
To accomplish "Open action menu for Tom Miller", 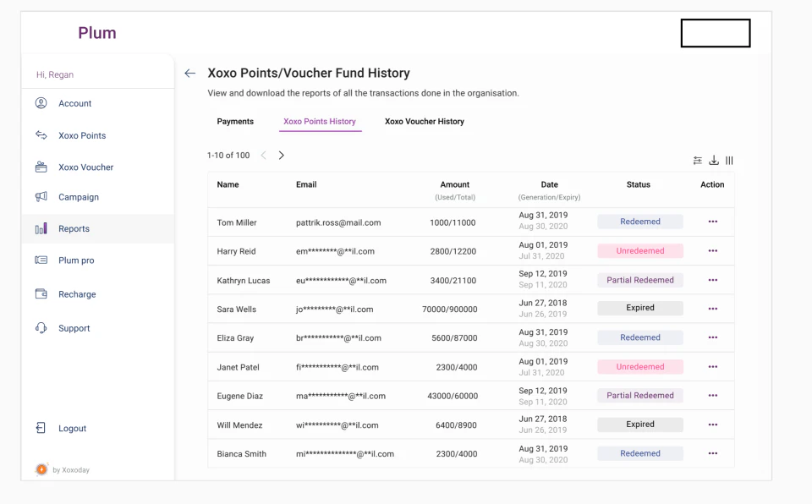I will pyautogui.click(x=712, y=222).
